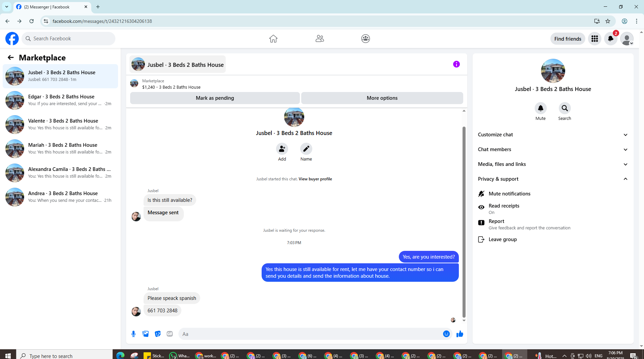Screen dimensions: 644x359
Task: Click message '661 703 2848'
Action: coord(162,311)
